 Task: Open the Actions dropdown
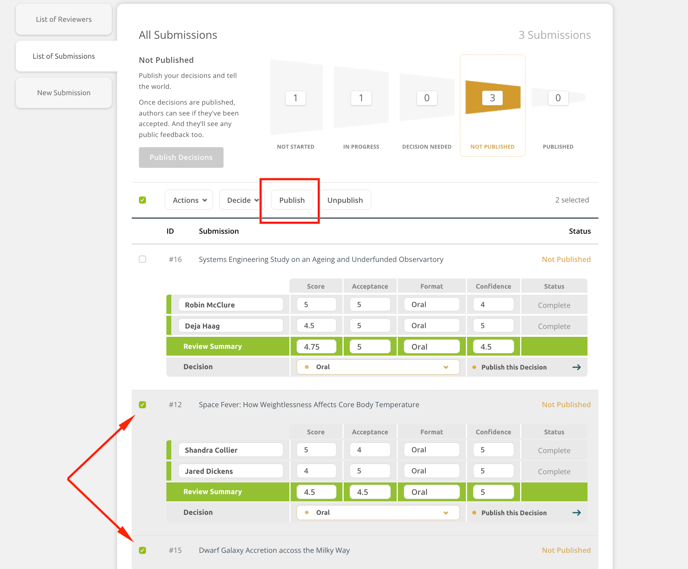pos(189,200)
